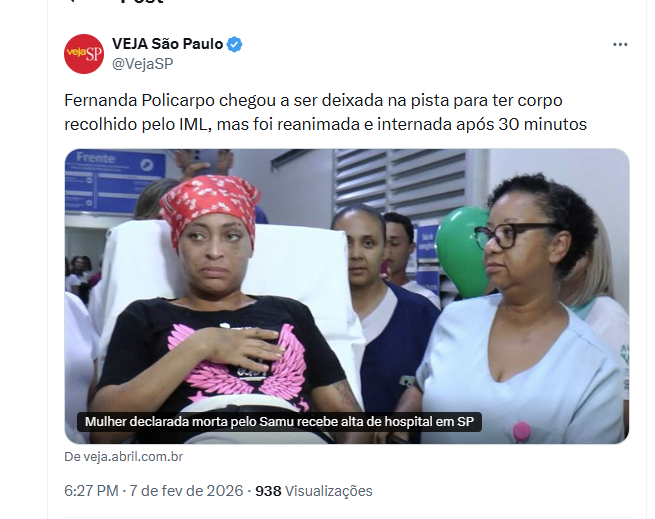The width and height of the screenshot is (655, 519).
Task: Open the VEJA São Paulo display name
Action: [x=167, y=44]
